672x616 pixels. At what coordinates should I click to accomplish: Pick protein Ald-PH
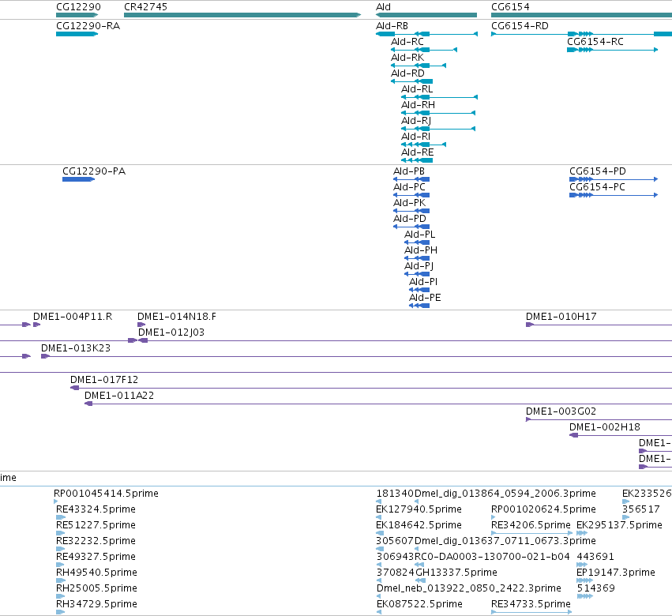417,258
